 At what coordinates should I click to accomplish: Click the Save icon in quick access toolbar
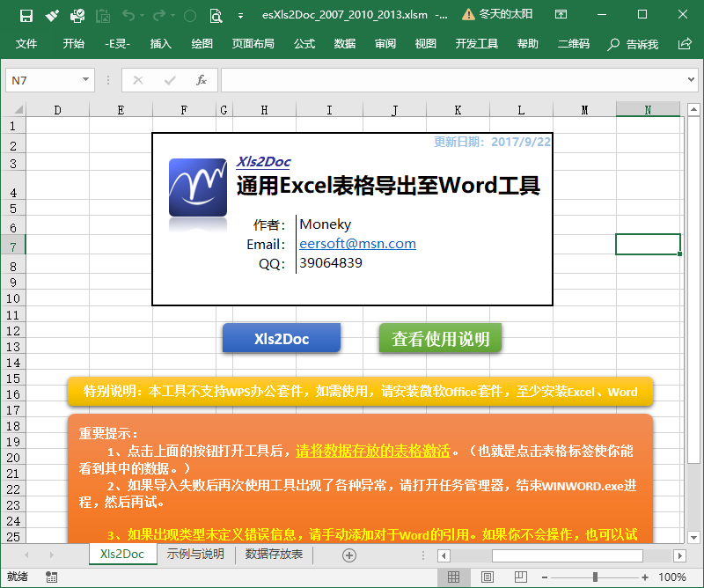click(26, 16)
